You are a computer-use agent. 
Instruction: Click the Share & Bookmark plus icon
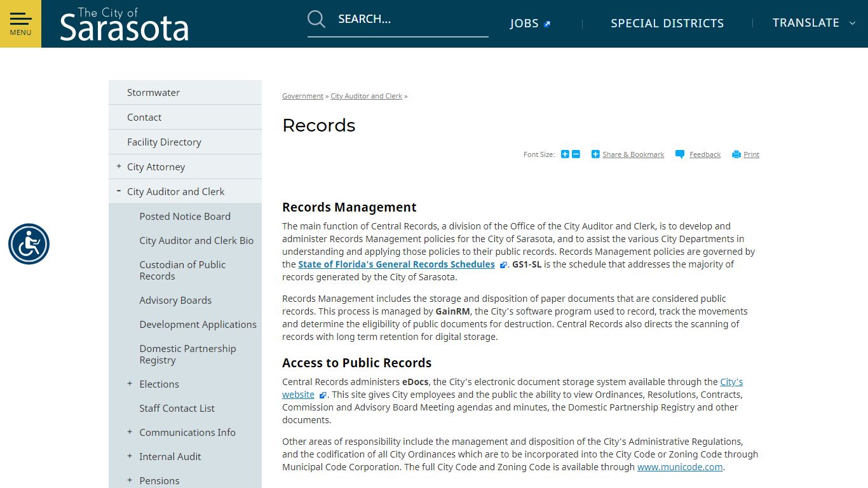coord(595,154)
